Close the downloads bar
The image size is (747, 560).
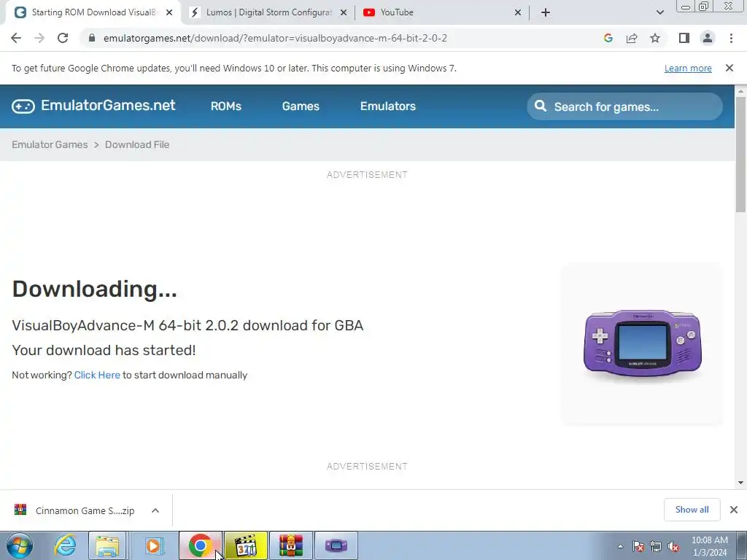pyautogui.click(x=734, y=510)
